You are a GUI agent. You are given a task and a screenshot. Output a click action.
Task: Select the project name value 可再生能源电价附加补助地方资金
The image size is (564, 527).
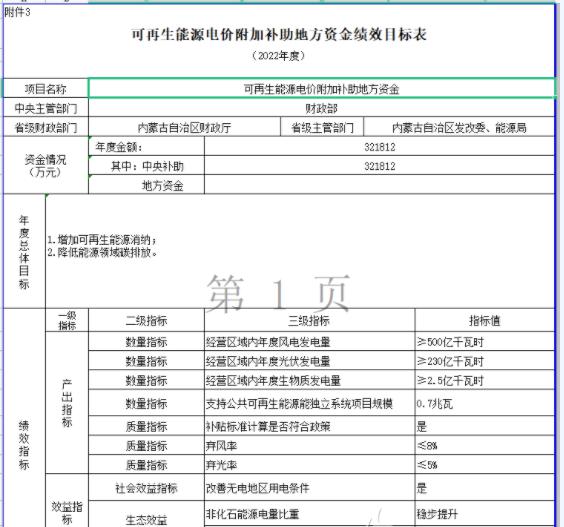(321, 88)
